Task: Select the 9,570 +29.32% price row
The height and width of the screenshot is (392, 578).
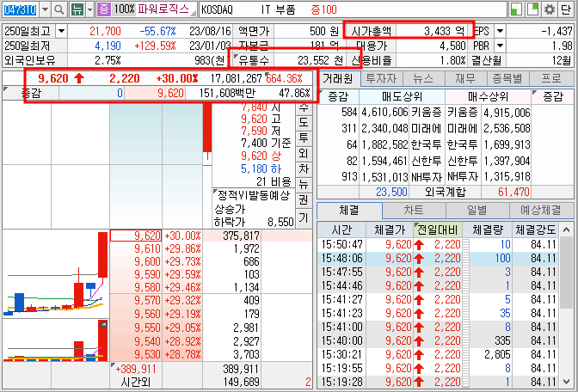Action: click(x=211, y=301)
